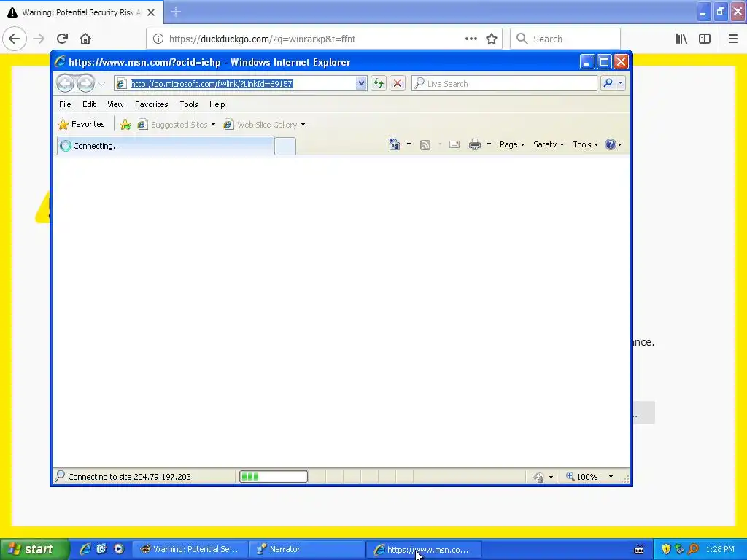Open the Page dropdown menu
This screenshot has width=747, height=560.
click(x=512, y=144)
